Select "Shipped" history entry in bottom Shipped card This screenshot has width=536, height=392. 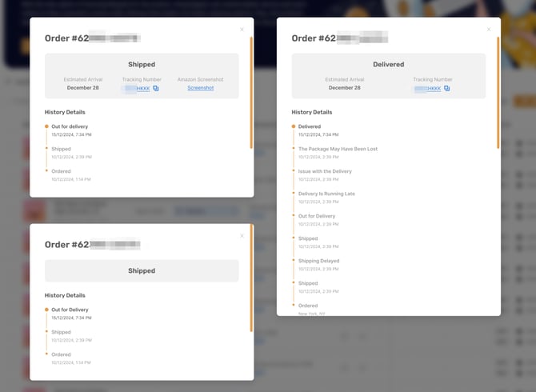pos(61,332)
